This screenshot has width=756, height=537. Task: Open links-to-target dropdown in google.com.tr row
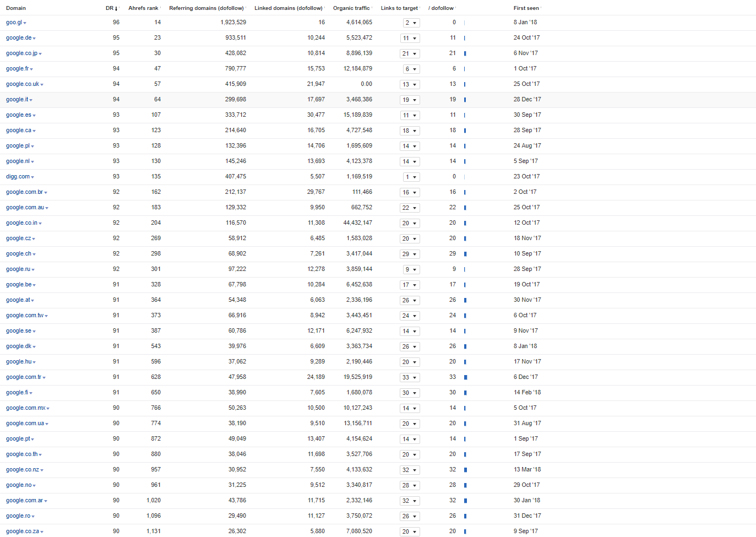tap(410, 377)
